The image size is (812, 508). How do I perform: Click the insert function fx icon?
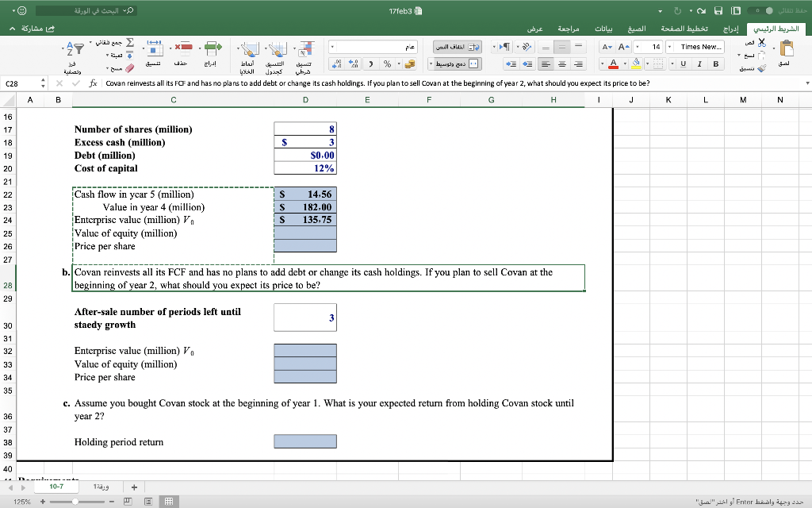(94, 83)
